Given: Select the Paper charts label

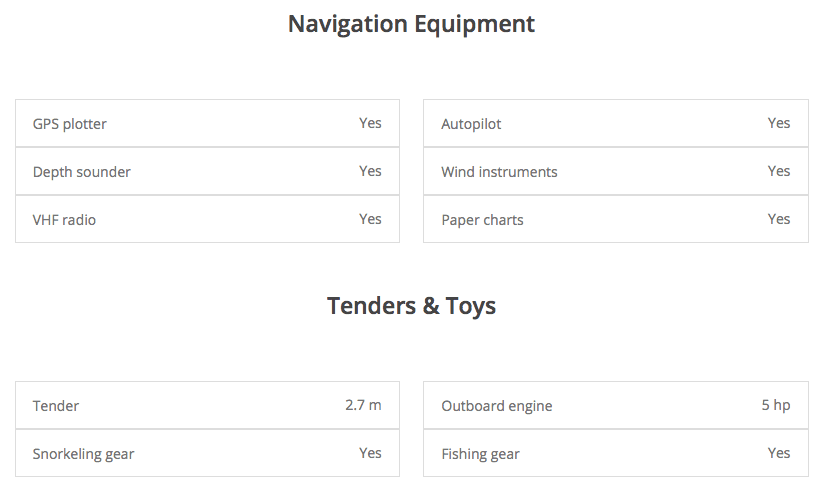Looking at the screenshot, I should [x=482, y=220].
